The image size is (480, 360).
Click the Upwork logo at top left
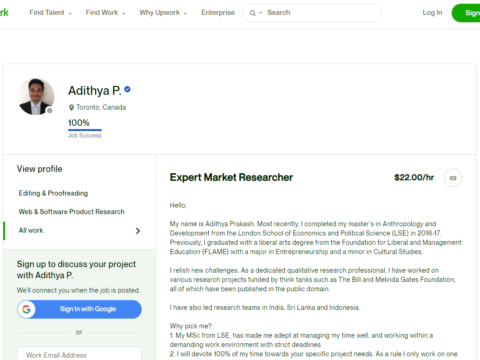[x=4, y=13]
